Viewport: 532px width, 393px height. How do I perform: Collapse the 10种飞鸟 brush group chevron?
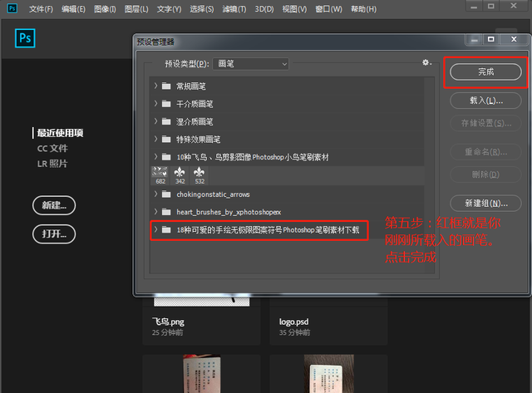(155, 157)
